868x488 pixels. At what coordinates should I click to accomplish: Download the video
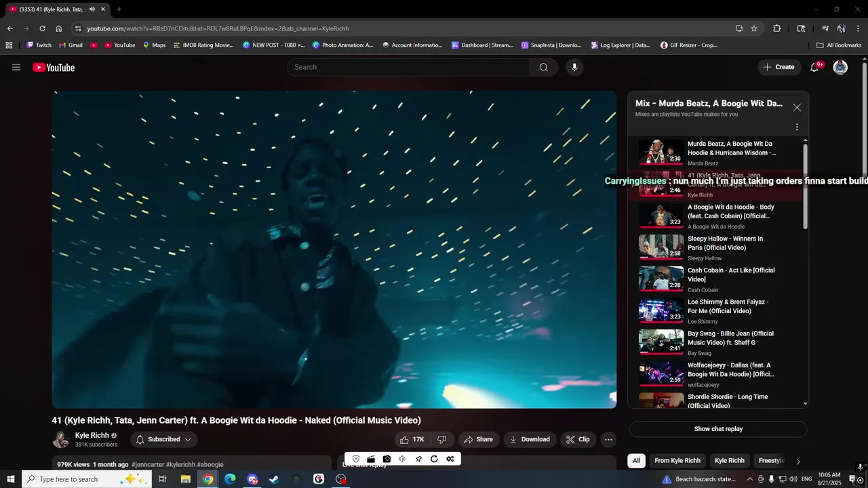530,439
